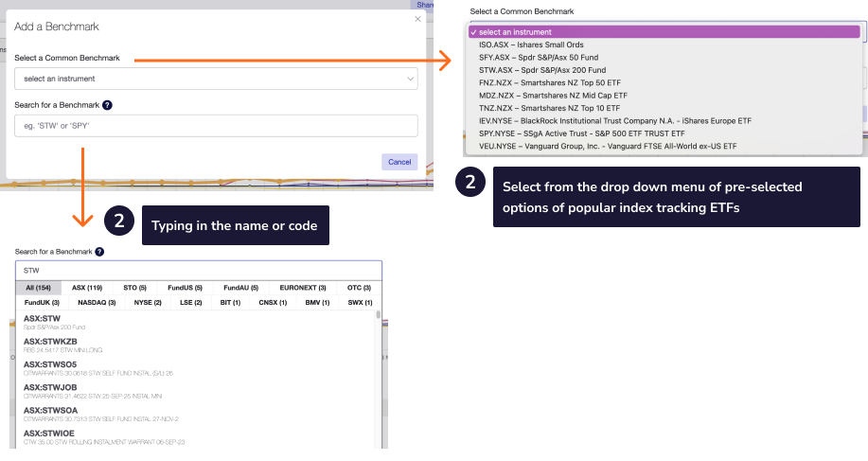Screen dimensions: 868x461
Task: Cancel the Add a Benchmark dialog
Action: tap(399, 162)
